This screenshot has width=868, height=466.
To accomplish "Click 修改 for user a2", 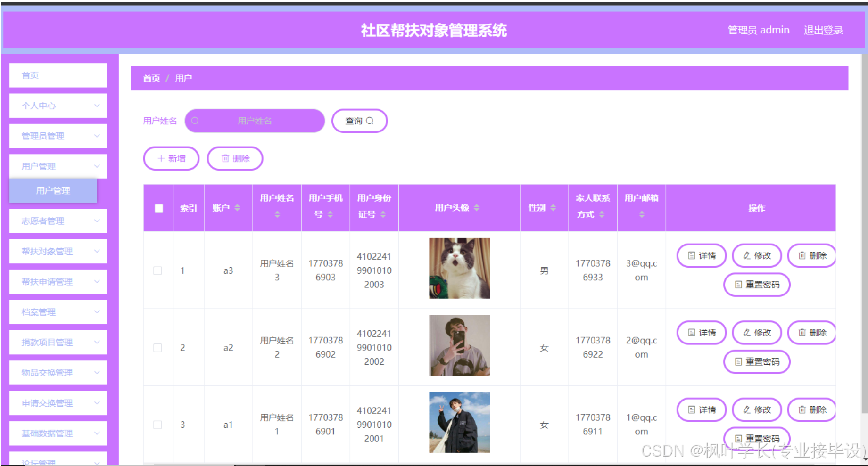I will click(x=757, y=333).
